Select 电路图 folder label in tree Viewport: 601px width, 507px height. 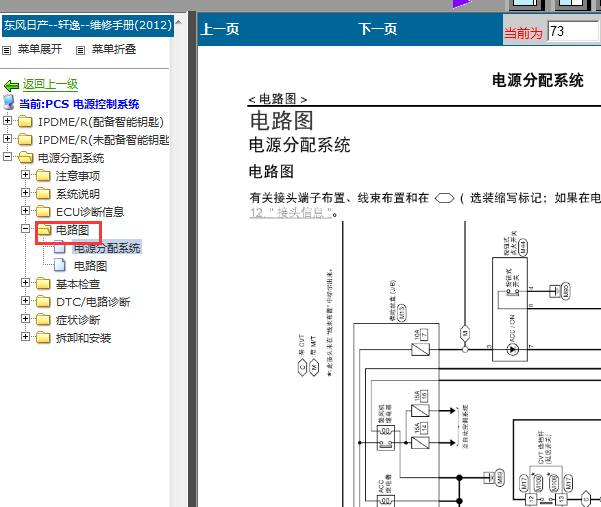coord(72,230)
